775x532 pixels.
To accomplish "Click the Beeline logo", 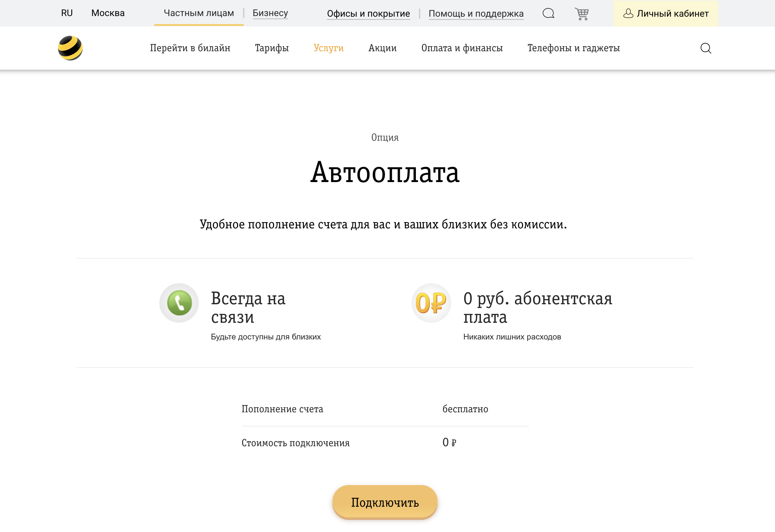I will coord(70,48).
